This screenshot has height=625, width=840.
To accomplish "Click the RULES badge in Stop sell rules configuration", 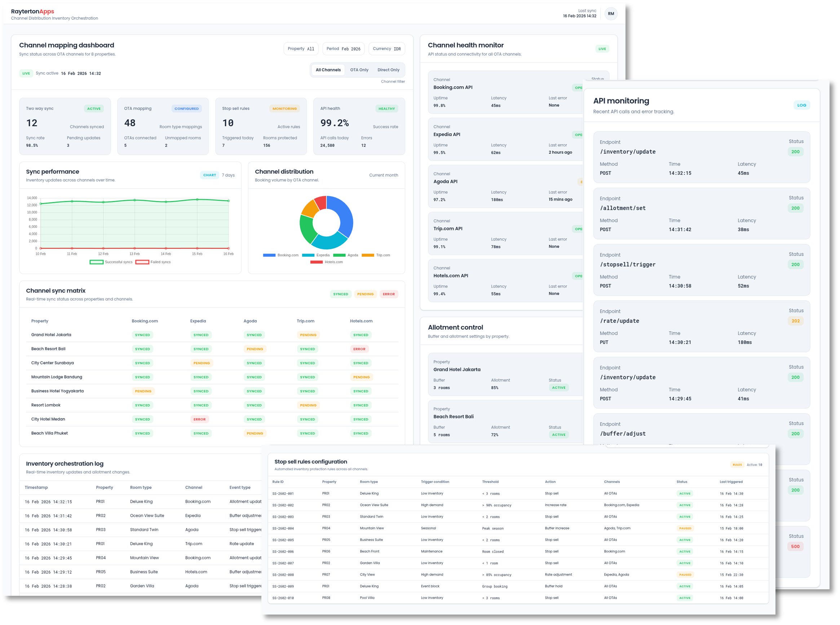I will pyautogui.click(x=737, y=465).
